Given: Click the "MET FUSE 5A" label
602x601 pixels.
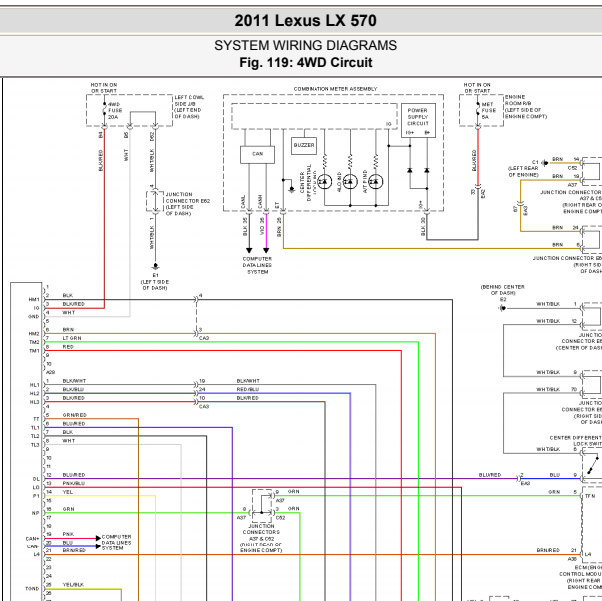Looking at the screenshot, I should (488, 111).
